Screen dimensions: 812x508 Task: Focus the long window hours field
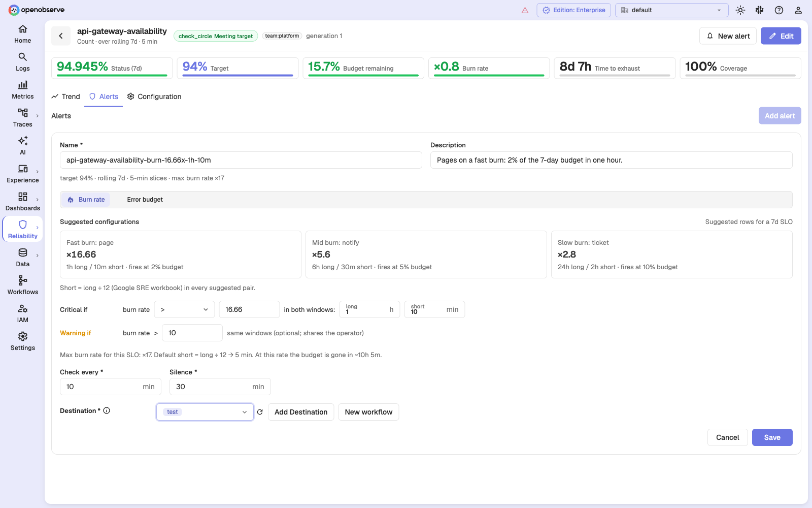coord(369,309)
